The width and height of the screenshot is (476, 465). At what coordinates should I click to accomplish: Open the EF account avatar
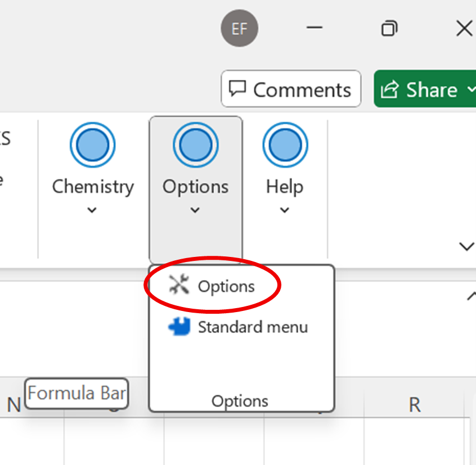point(239,28)
